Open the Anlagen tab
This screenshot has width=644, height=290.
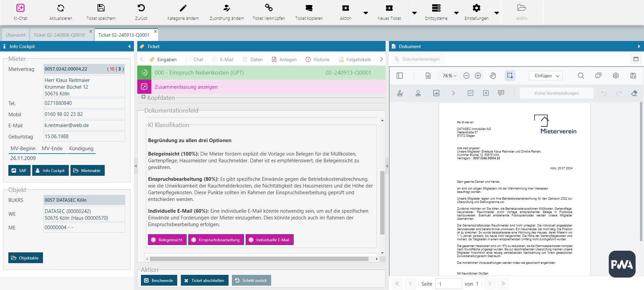284,59
